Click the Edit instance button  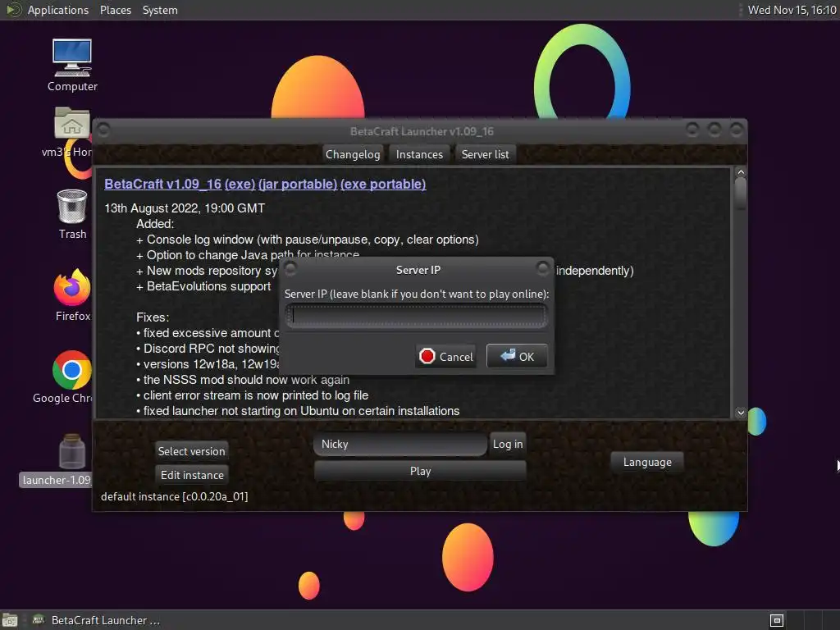click(x=192, y=475)
